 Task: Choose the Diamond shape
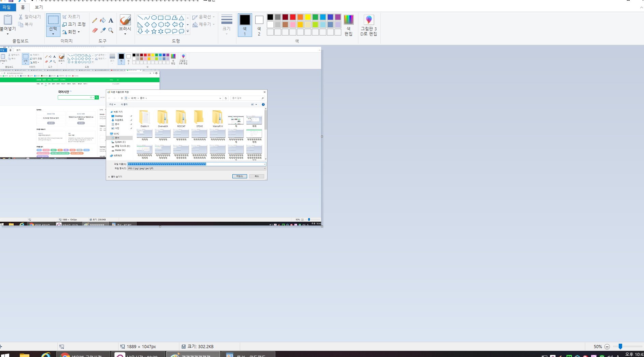[147, 25]
